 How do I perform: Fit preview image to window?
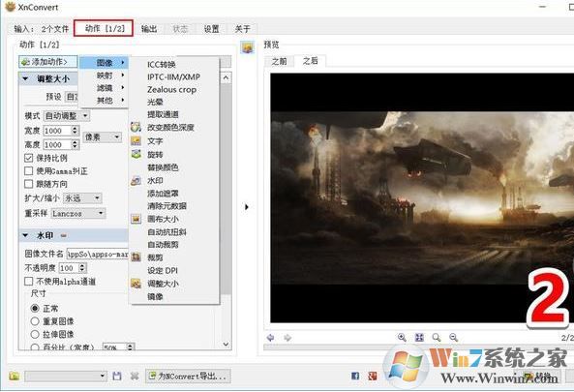419,338
